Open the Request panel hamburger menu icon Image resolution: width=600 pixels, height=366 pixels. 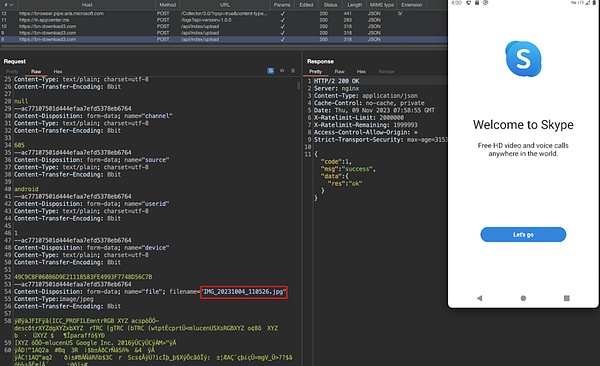[293, 71]
